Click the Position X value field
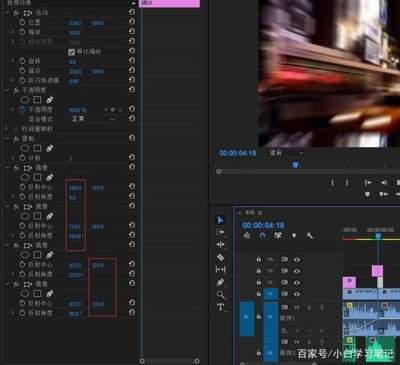The height and width of the screenshot is (365, 400). click(x=75, y=23)
